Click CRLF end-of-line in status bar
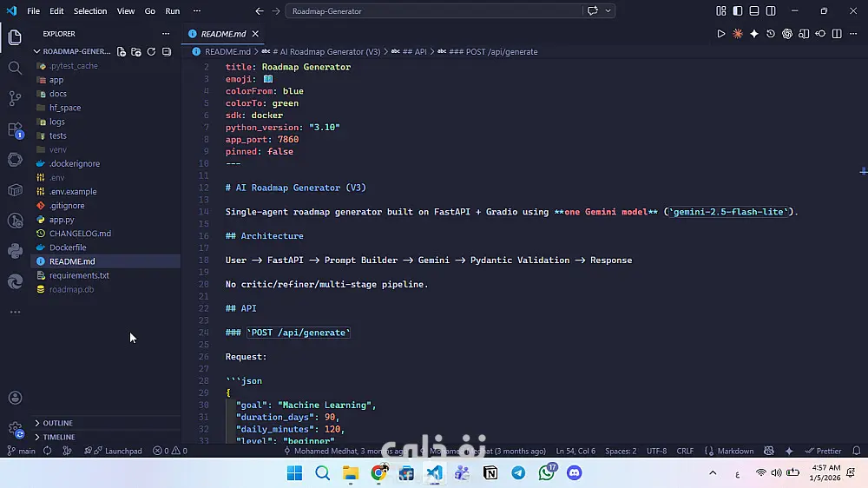Viewport: 868px width, 488px height. tap(685, 451)
